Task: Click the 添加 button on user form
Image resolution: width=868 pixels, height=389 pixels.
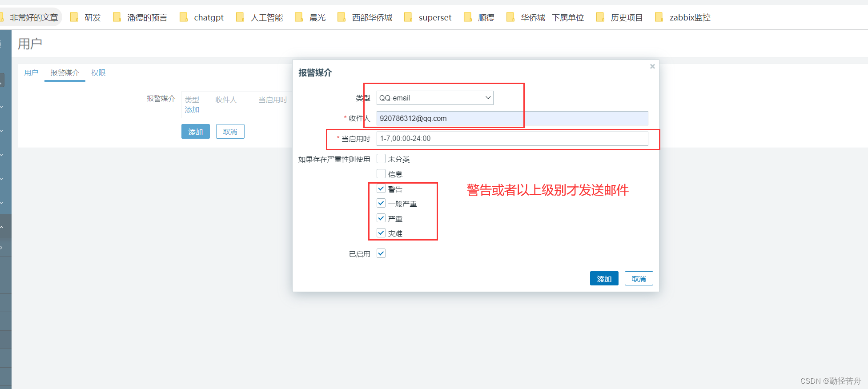Action: click(196, 132)
